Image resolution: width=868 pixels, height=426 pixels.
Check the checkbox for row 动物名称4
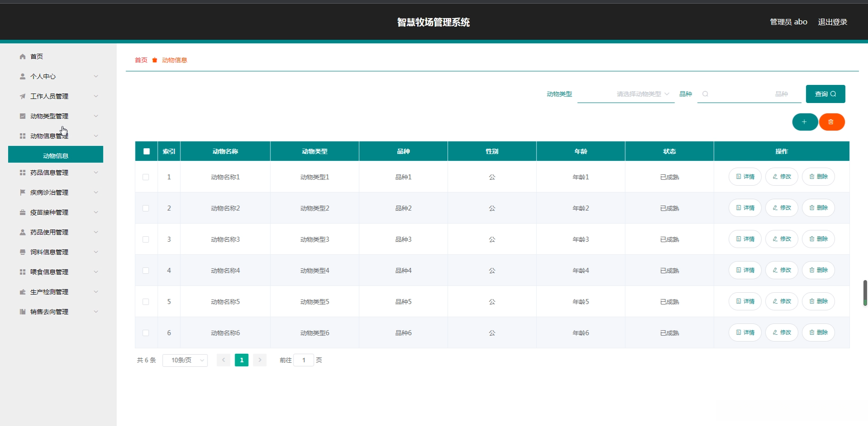[x=146, y=271]
